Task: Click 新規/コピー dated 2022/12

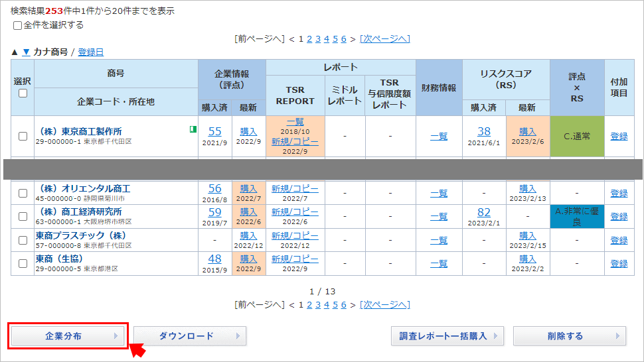Action: coord(295,236)
